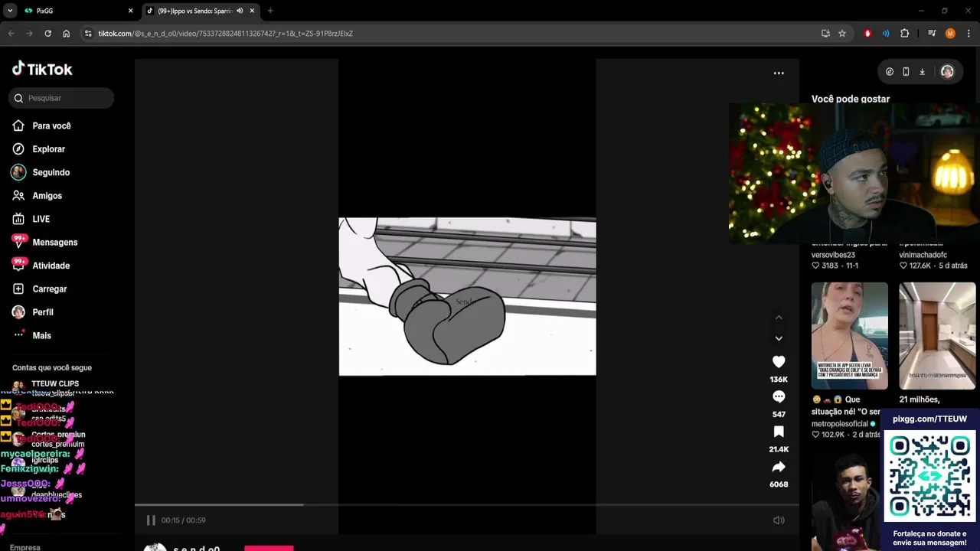Click the tiktok.com address bar
980x551 pixels.
click(x=452, y=34)
